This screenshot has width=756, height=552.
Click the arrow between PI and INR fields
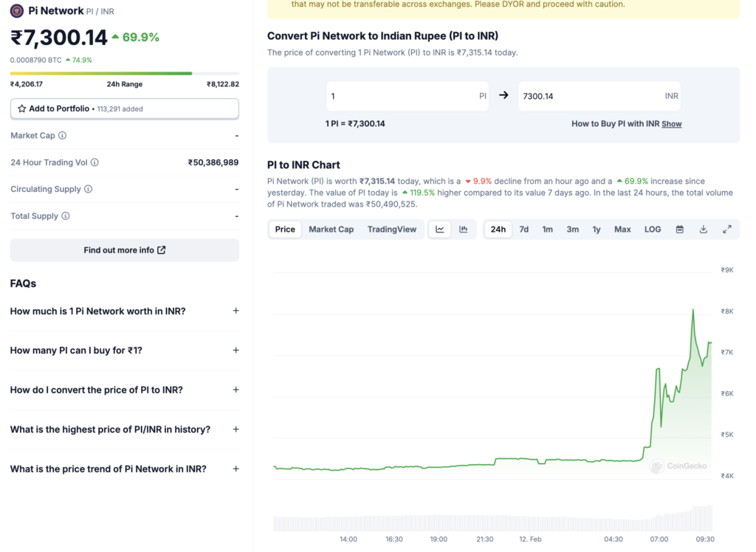tap(504, 95)
